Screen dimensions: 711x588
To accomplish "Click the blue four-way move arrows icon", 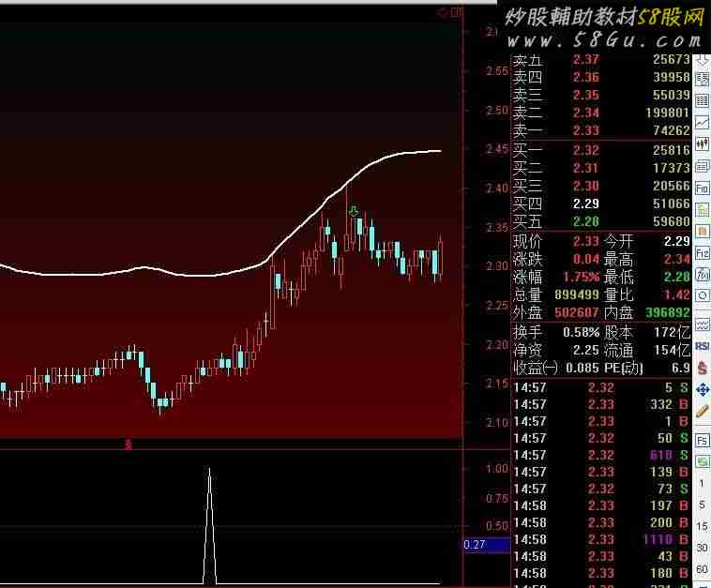I will coord(703,390).
